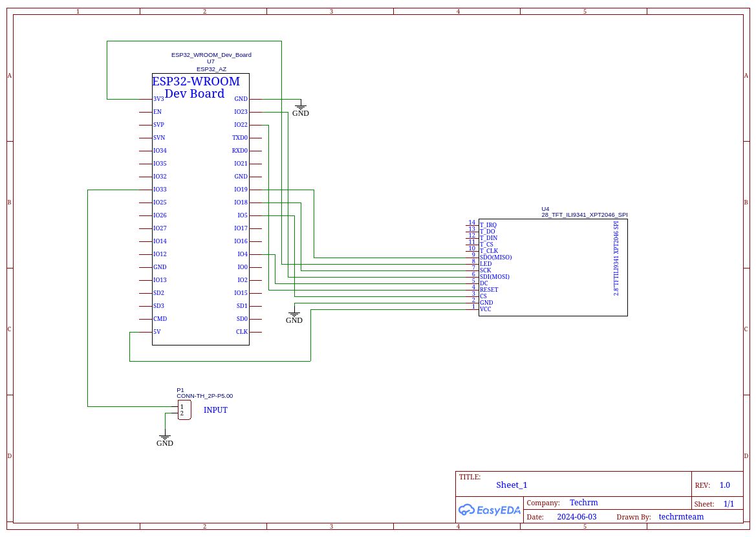Click the "IO18" pin label
The image size is (756, 537).
click(x=241, y=203)
